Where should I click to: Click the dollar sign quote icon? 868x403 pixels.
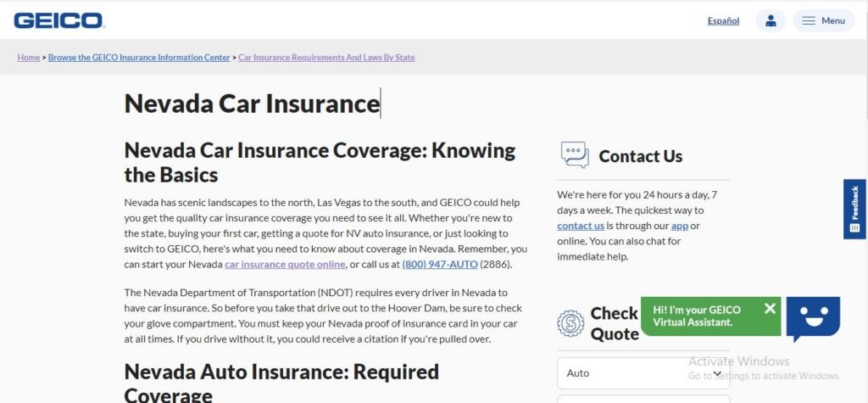pyautogui.click(x=570, y=323)
